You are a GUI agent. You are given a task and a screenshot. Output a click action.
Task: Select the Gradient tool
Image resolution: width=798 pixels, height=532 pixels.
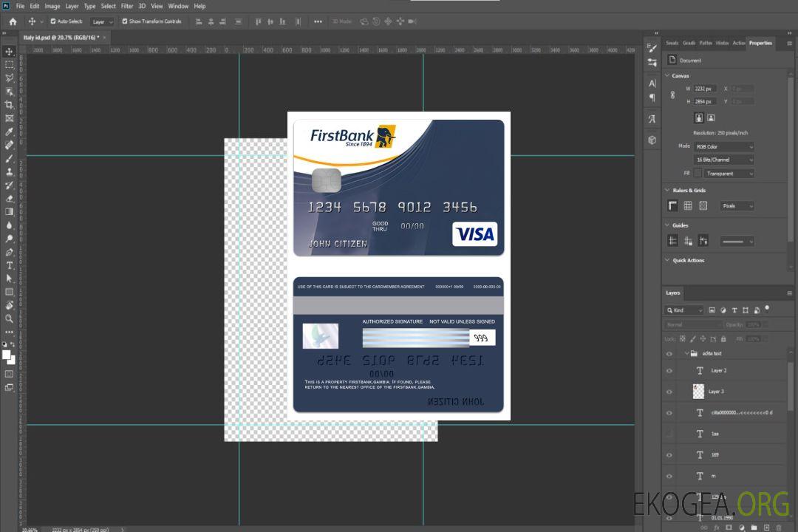(x=9, y=212)
